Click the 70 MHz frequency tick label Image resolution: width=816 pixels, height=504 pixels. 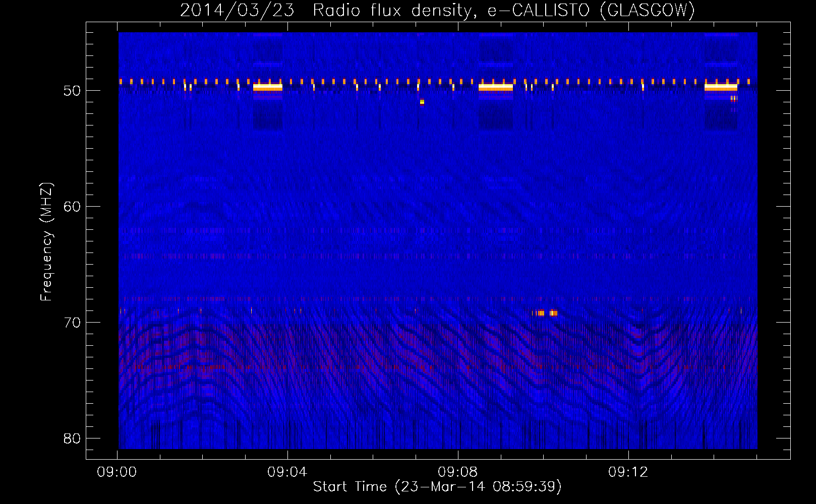72,323
